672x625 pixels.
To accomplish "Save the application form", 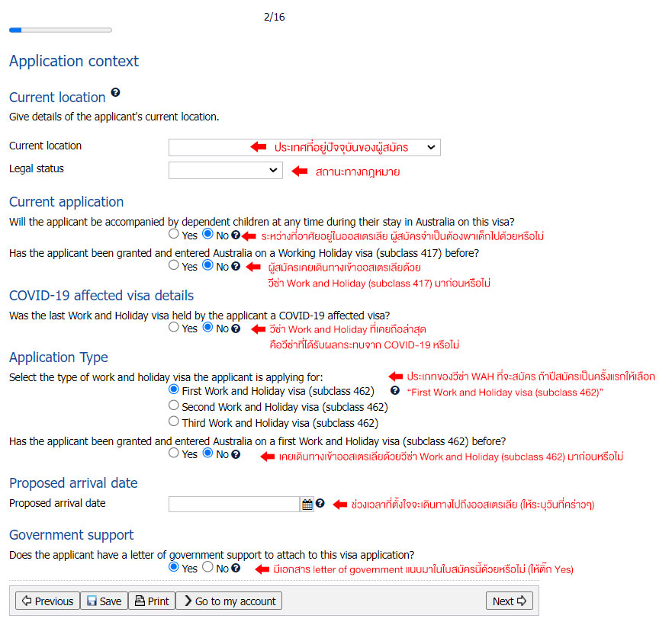I will (x=104, y=601).
